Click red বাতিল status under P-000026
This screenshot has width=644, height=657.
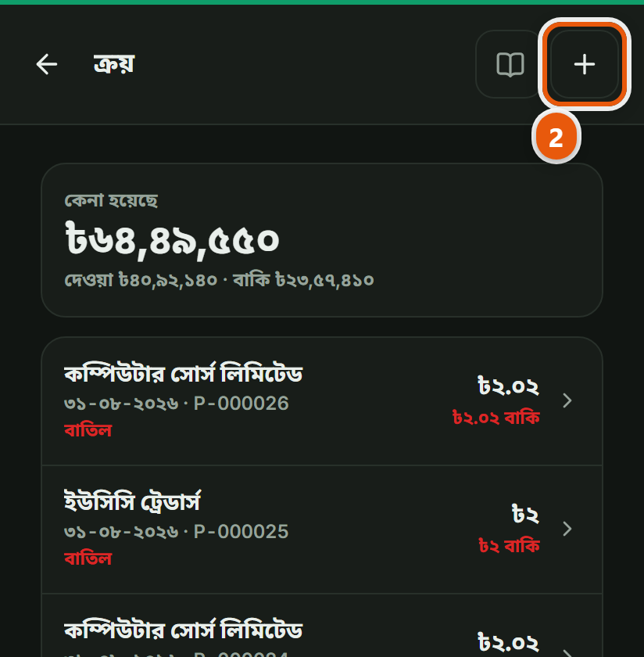point(88,430)
